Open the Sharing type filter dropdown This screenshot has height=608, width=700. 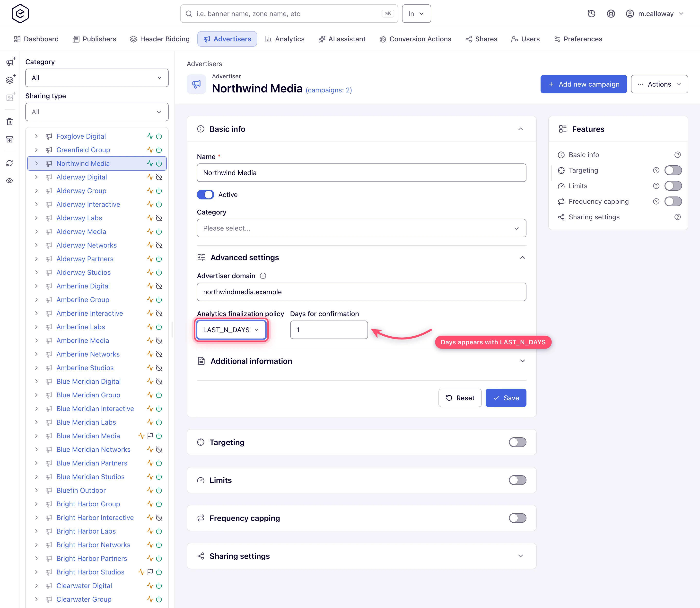pos(97,112)
